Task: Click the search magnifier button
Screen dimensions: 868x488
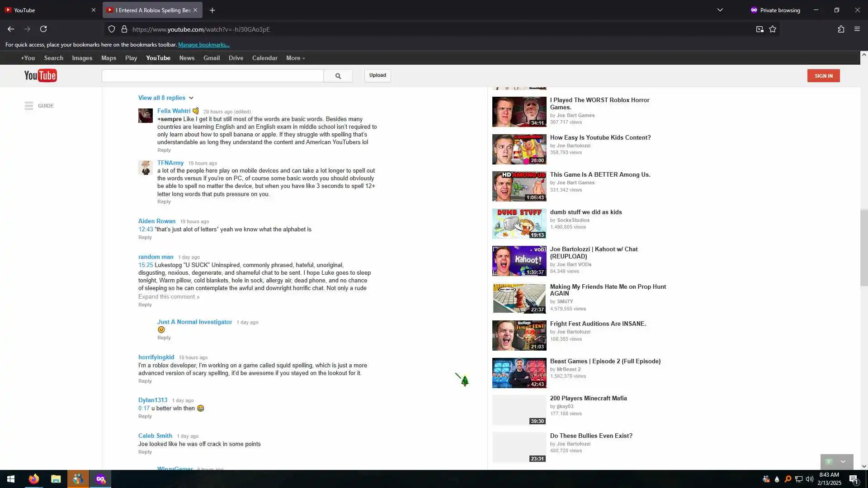Action: point(338,76)
